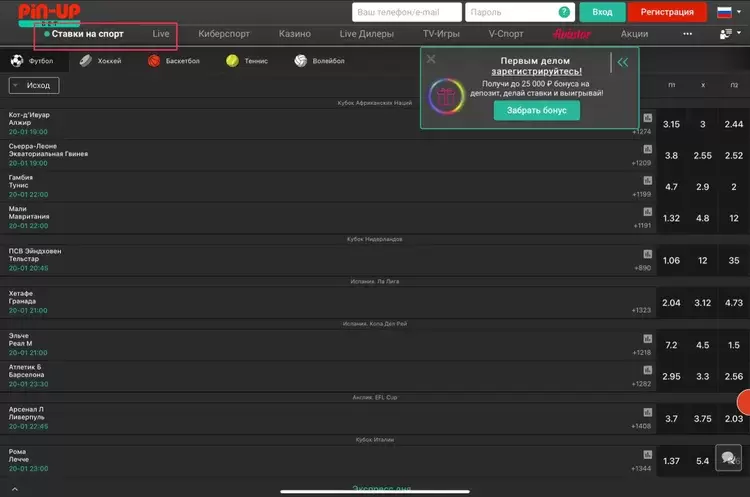Close the registration bonus popup
This screenshot has height=497, width=750.
coord(431,59)
